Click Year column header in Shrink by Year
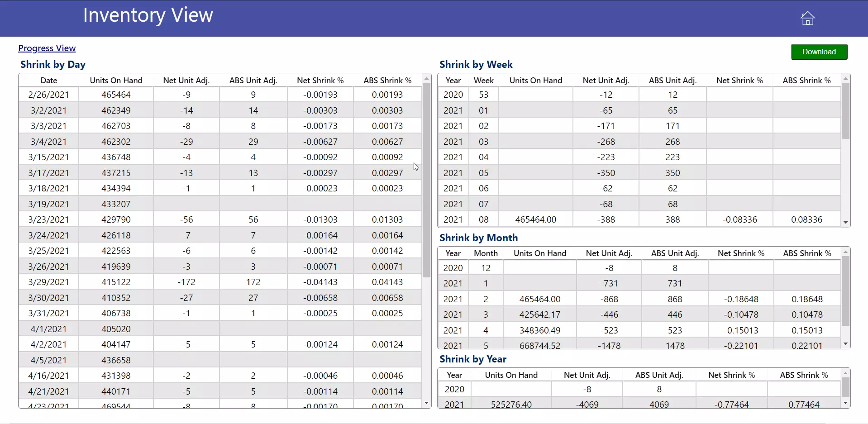 click(454, 375)
